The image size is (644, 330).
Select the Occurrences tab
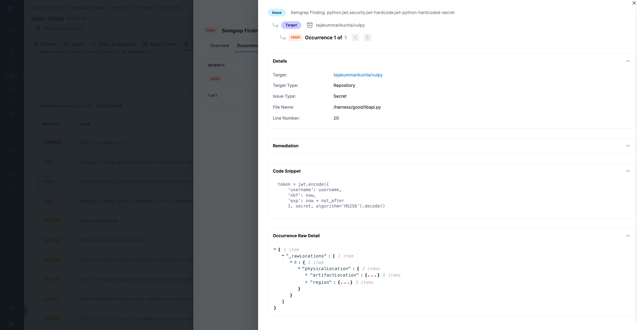[247, 46]
